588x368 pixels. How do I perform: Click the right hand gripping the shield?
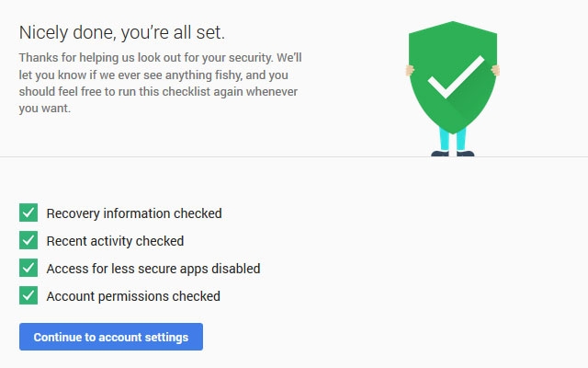tap(496, 69)
